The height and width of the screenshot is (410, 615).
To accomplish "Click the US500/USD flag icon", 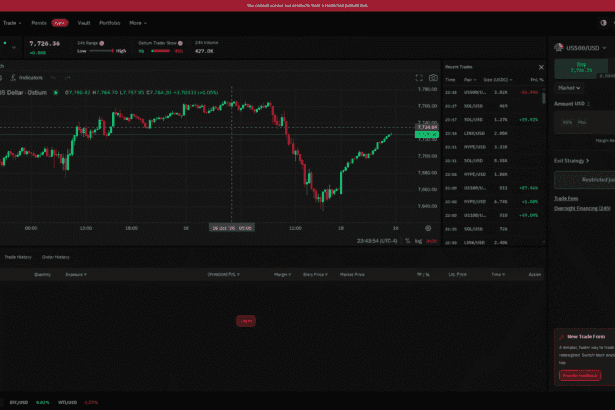I will coord(559,48).
